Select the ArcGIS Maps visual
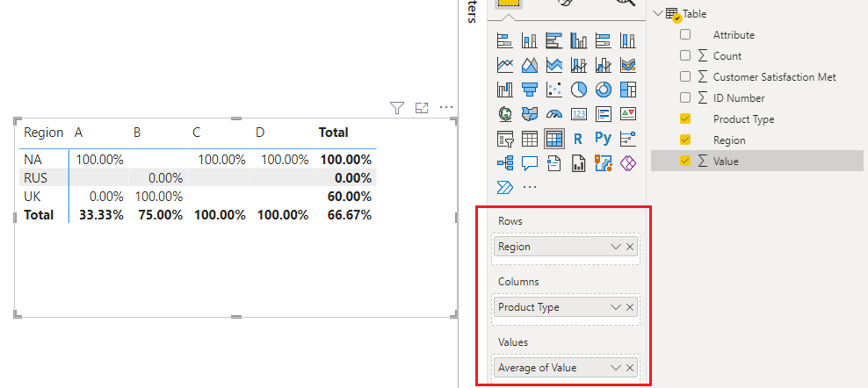The image size is (868, 388). tap(604, 163)
